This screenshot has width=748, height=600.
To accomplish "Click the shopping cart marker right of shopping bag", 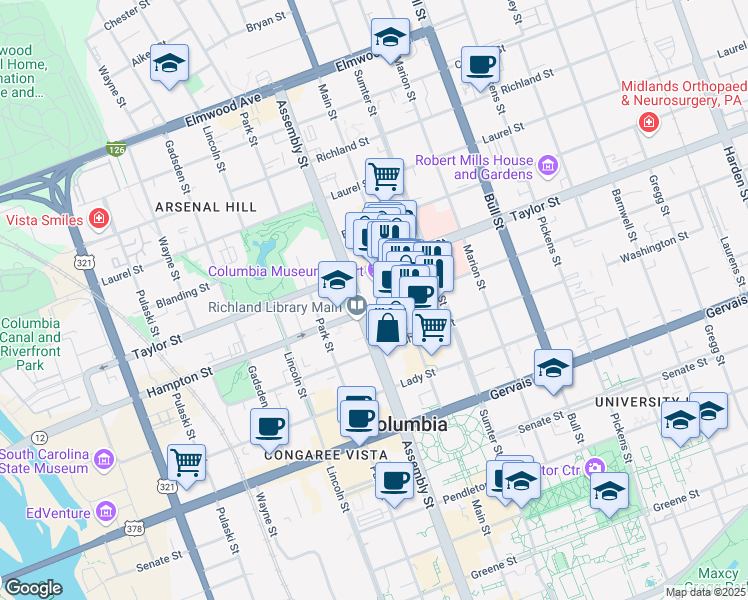I will (431, 329).
